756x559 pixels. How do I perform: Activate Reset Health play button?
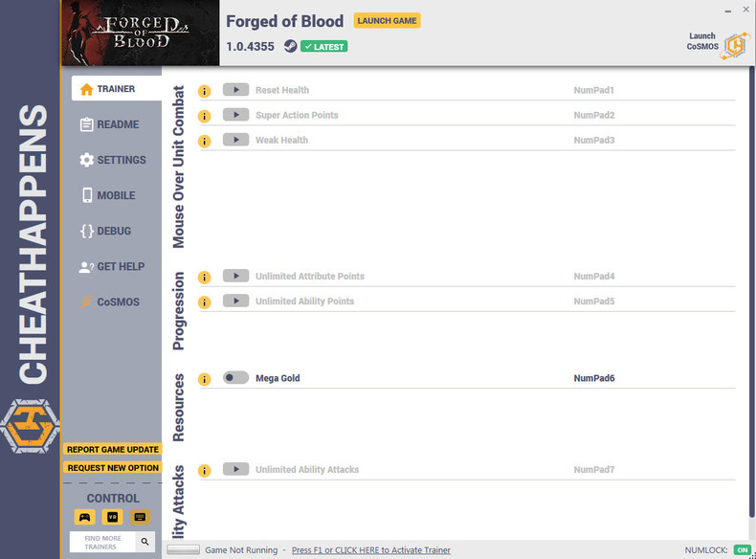click(x=235, y=90)
